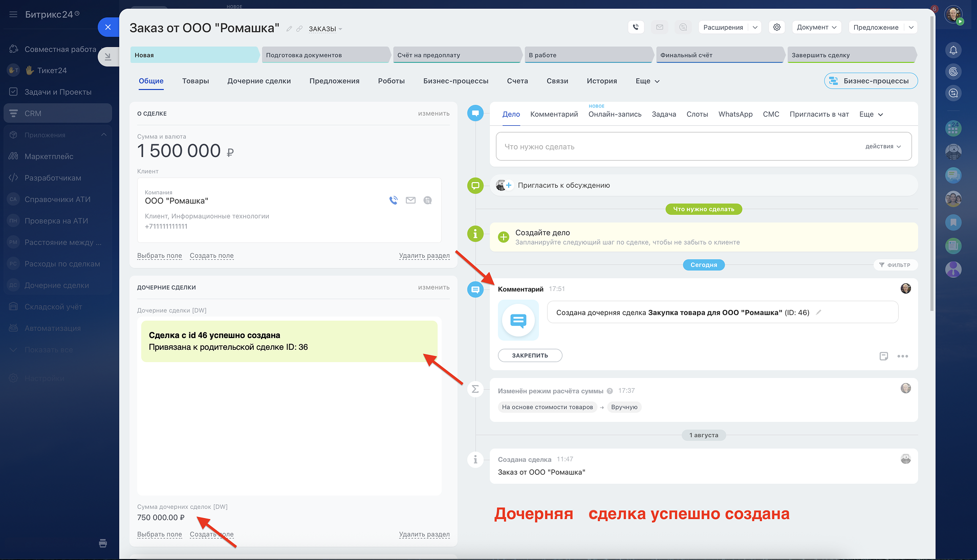Switch to the Товары tab
The width and height of the screenshot is (977, 560).
point(196,81)
